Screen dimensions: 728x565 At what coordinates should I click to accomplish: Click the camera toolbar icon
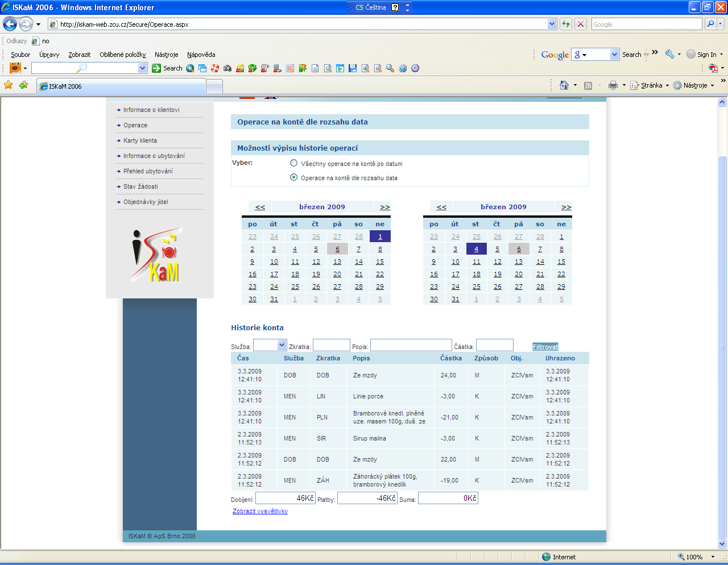click(227, 68)
